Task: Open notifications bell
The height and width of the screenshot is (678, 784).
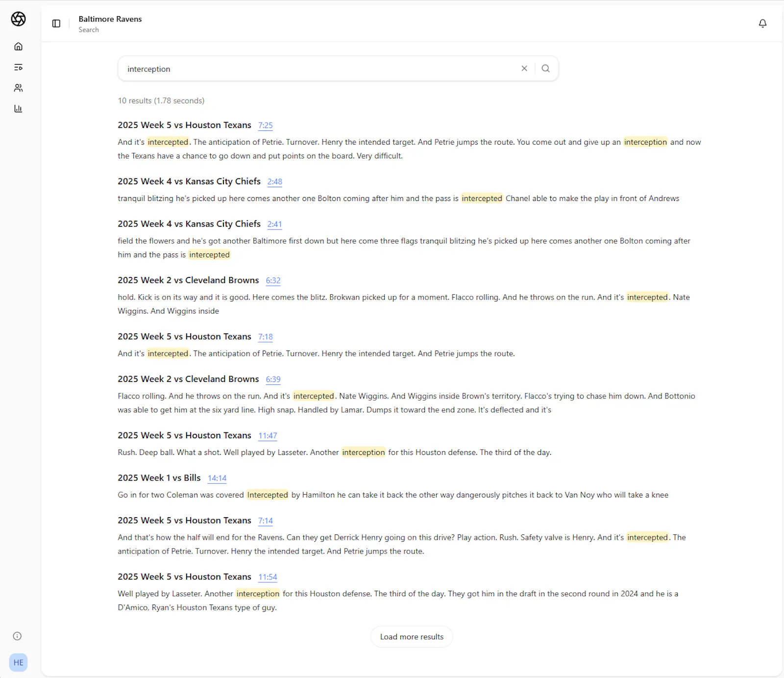Action: (762, 24)
